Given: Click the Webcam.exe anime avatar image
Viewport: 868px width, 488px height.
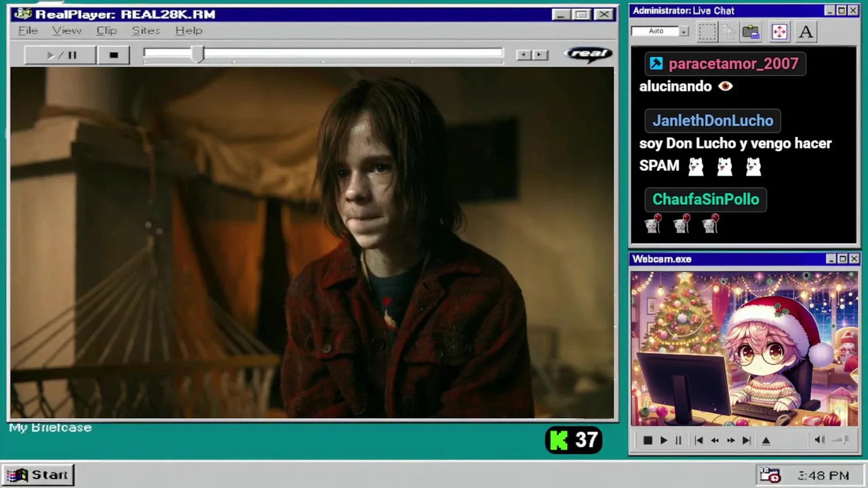Looking at the screenshot, I should click(x=744, y=349).
